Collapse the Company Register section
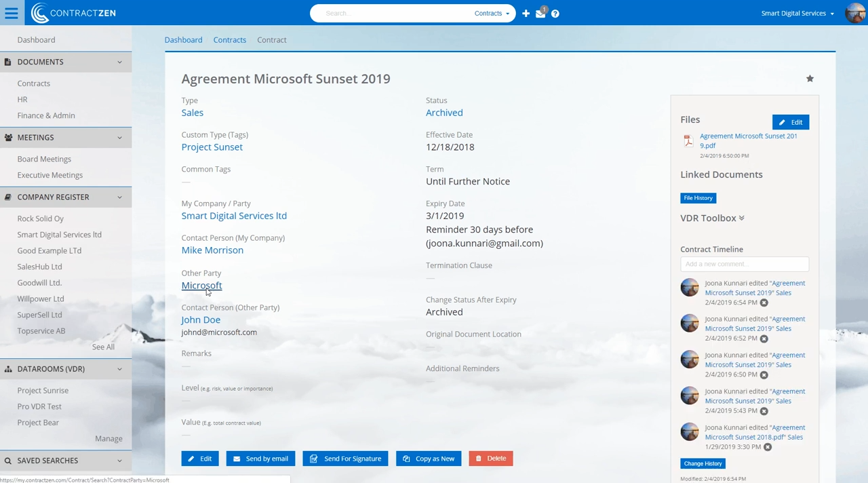Screen dimensions: 868x483 click(x=119, y=197)
